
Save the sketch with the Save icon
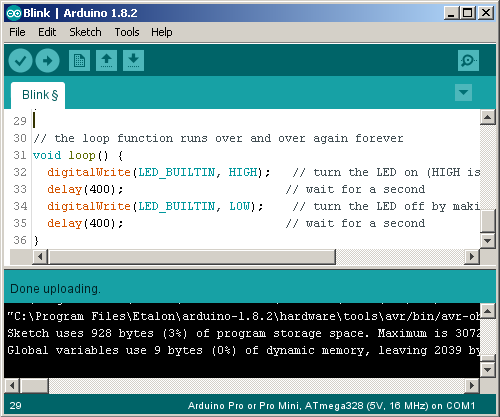[x=133, y=61]
